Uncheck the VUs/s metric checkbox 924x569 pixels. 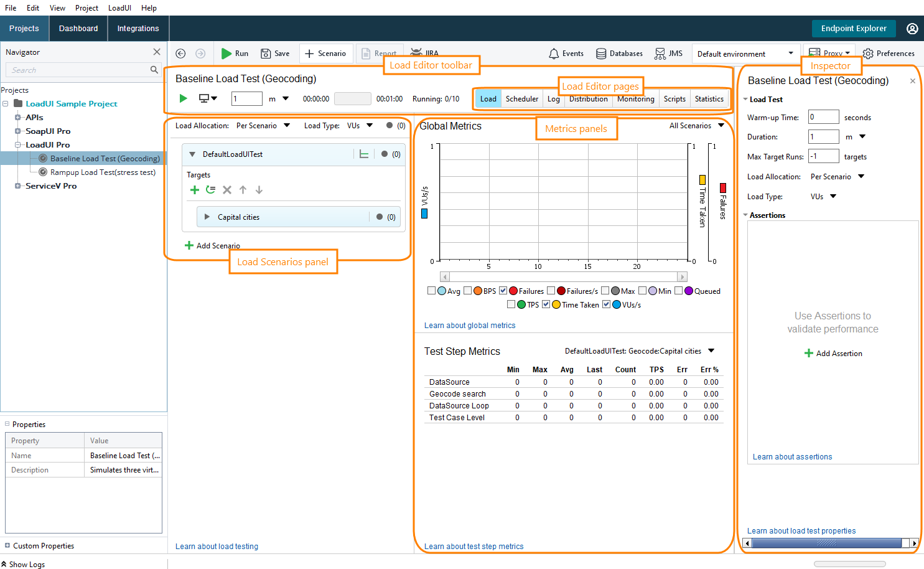coord(607,304)
